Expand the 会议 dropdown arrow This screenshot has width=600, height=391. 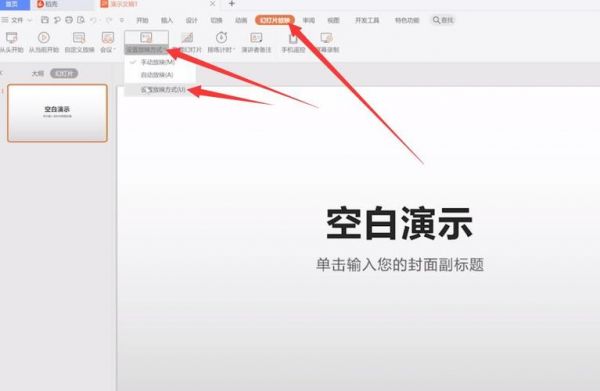coord(114,50)
